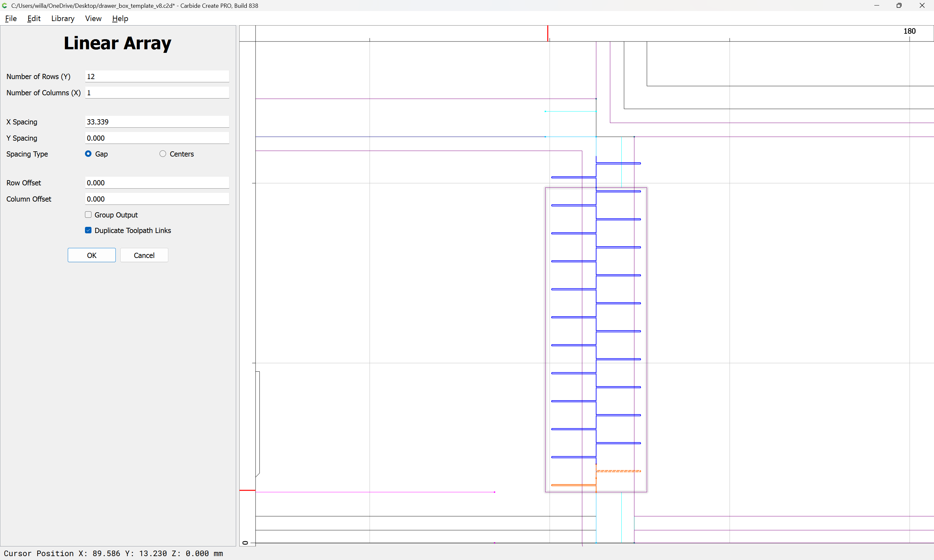Uncheck Duplicate Toolpath Links
The image size is (934, 560).
(x=88, y=230)
